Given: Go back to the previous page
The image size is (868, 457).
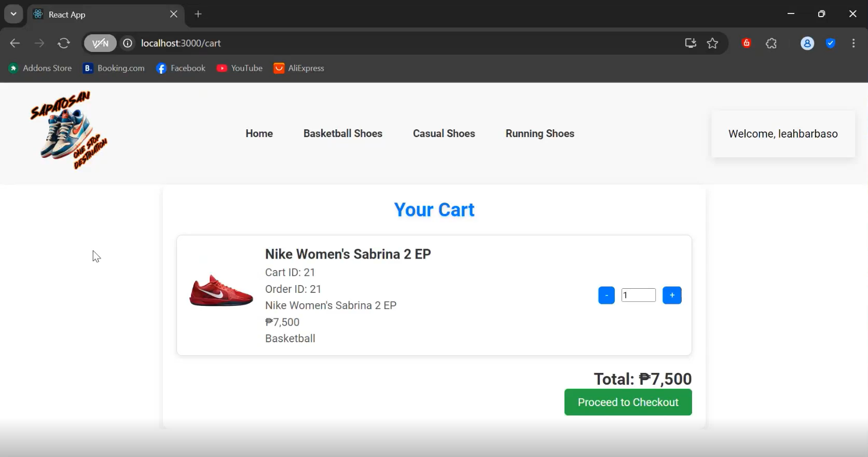Looking at the screenshot, I should click(15, 43).
